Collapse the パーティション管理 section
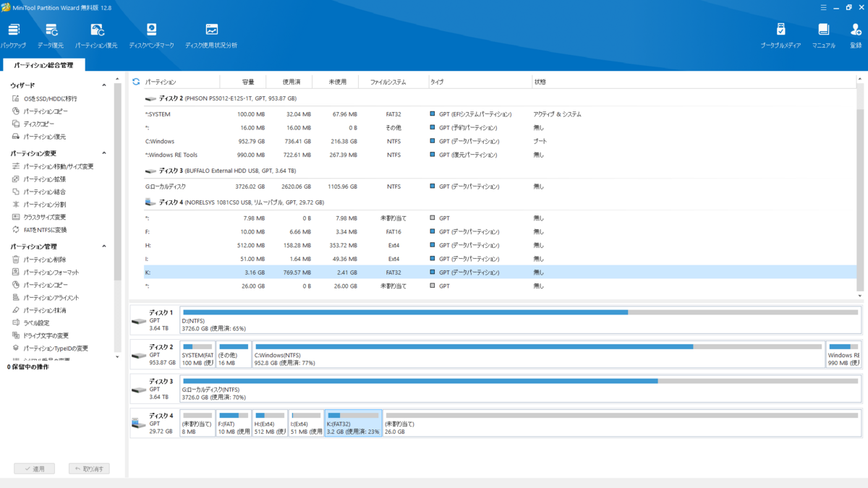This screenshot has height=488, width=868. pyautogui.click(x=103, y=247)
